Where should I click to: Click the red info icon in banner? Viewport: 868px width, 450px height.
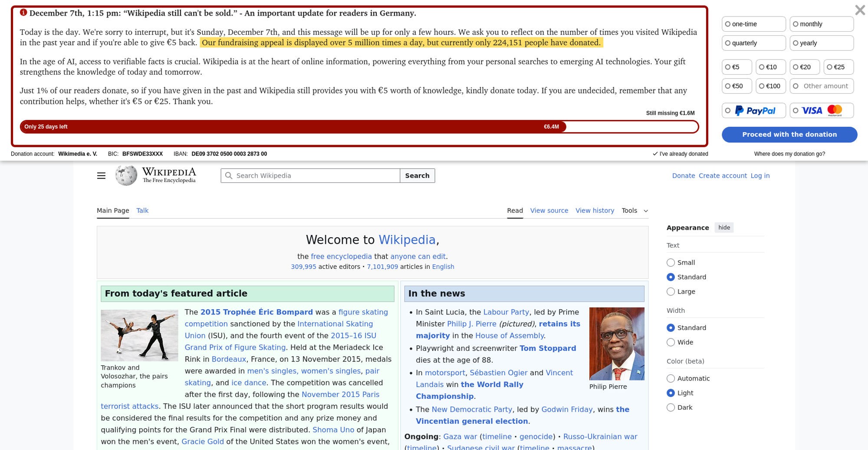tap(23, 13)
